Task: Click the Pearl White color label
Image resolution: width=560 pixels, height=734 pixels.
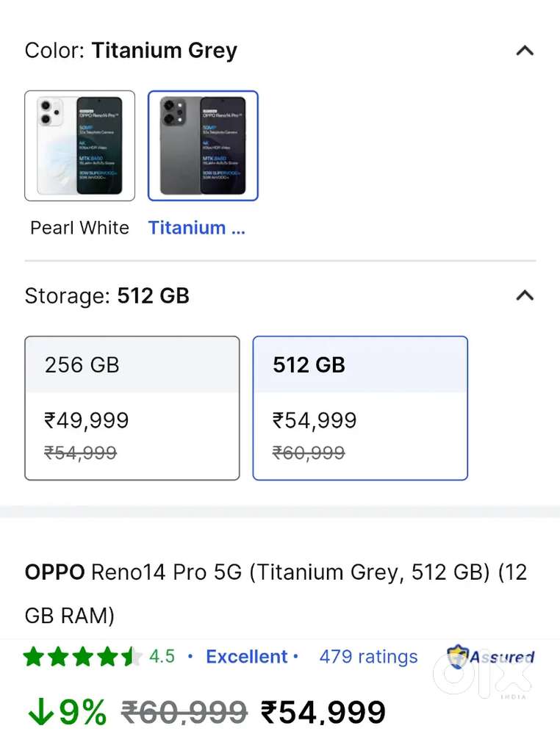Action: click(x=79, y=228)
